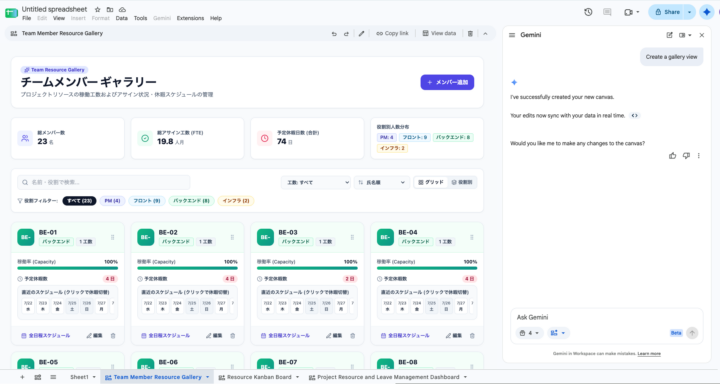Send the Gemini prompt arrow
This screenshot has height=384, width=720.
pyautogui.click(x=692, y=333)
